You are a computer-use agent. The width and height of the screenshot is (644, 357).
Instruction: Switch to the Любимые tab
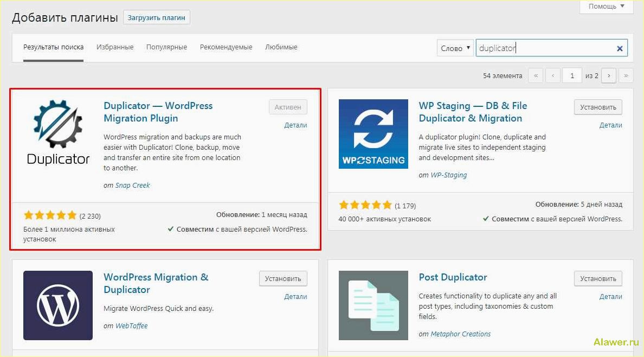[x=281, y=47]
